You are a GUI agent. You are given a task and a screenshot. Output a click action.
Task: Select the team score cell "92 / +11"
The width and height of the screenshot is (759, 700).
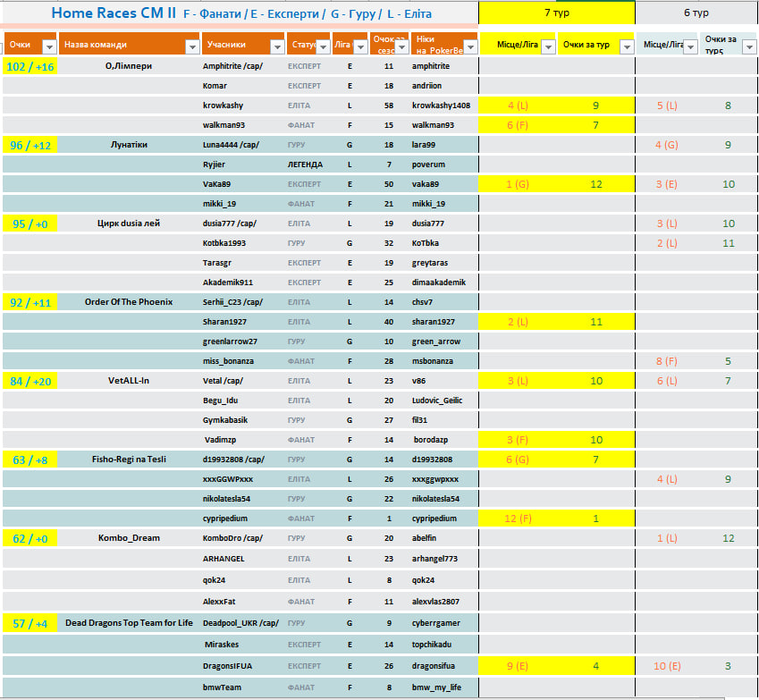pos(30,302)
